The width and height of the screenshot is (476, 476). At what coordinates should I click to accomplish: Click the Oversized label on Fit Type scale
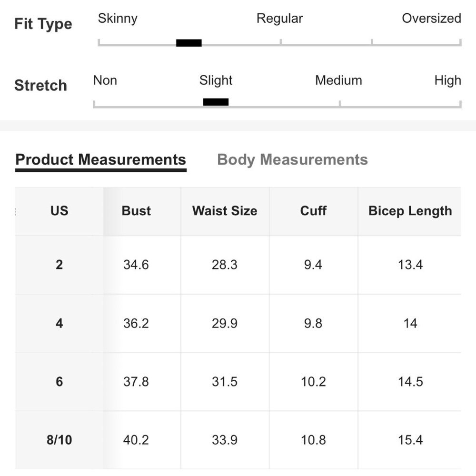[x=431, y=19]
